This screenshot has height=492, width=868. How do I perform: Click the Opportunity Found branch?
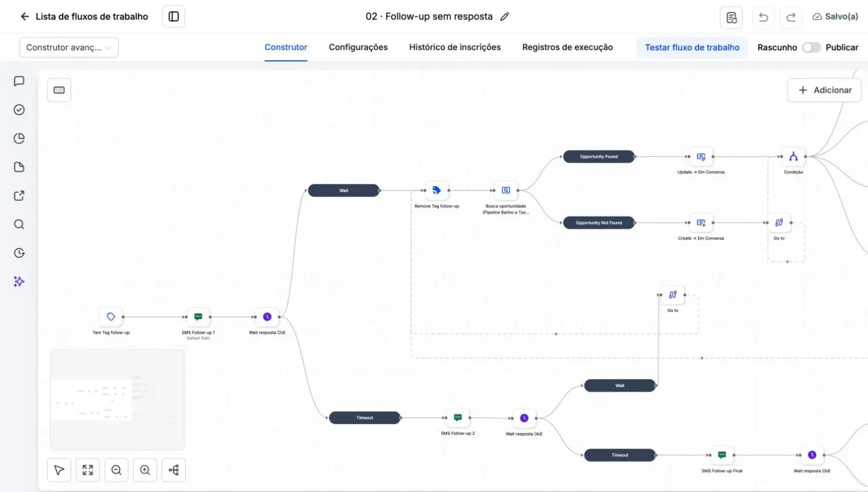coord(599,157)
